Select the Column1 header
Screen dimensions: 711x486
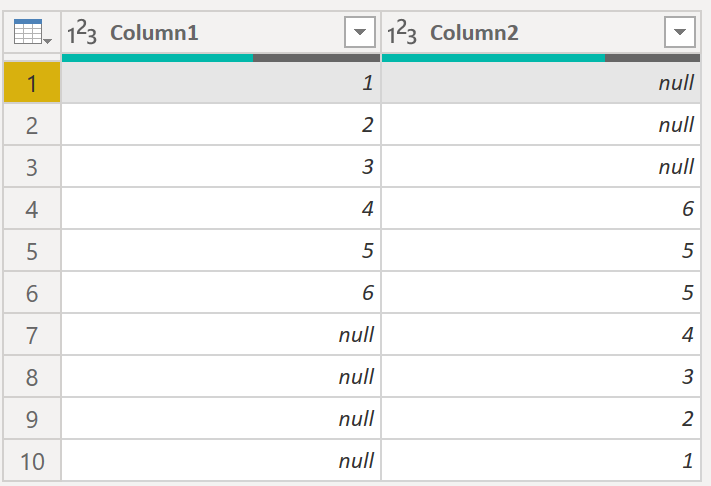(221, 32)
